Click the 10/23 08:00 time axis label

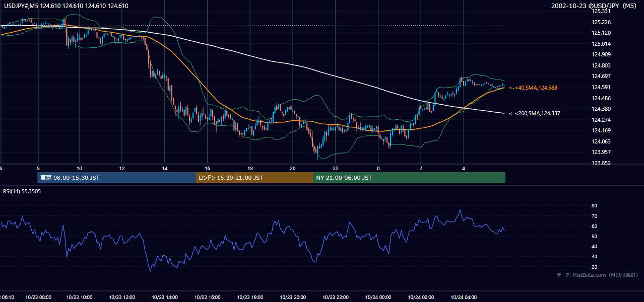click(x=38, y=297)
